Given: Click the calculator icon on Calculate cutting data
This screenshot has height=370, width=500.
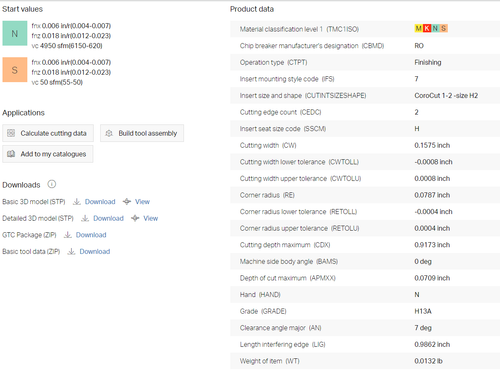Looking at the screenshot, I should tap(11, 133).
